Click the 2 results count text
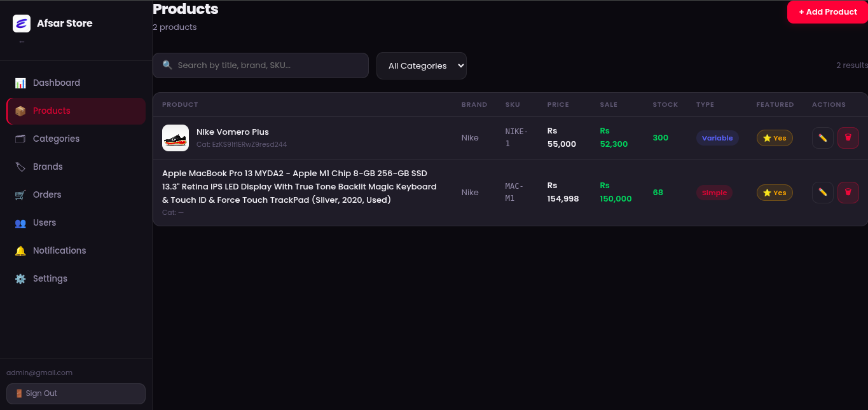 852,65
